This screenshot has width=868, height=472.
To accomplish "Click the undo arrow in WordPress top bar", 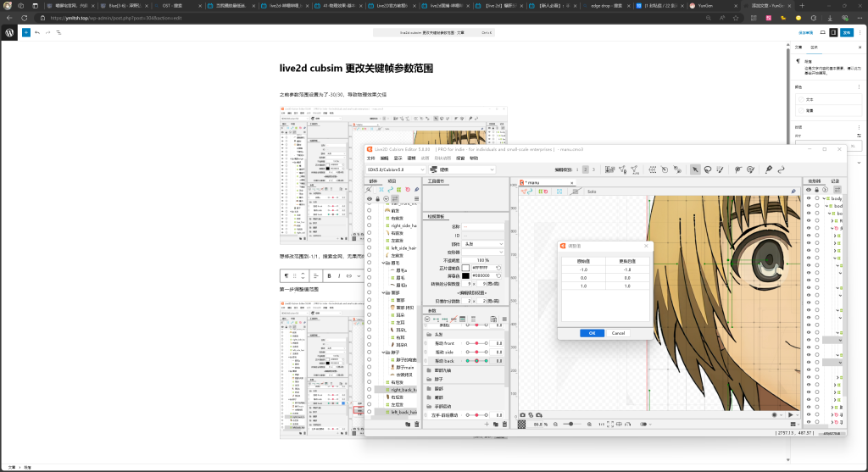I will (x=37, y=33).
